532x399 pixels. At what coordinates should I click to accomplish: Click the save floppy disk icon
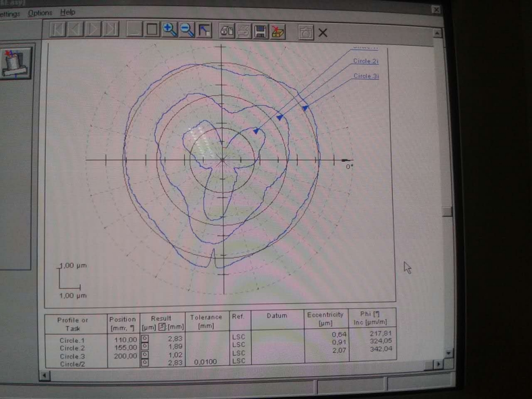click(261, 31)
